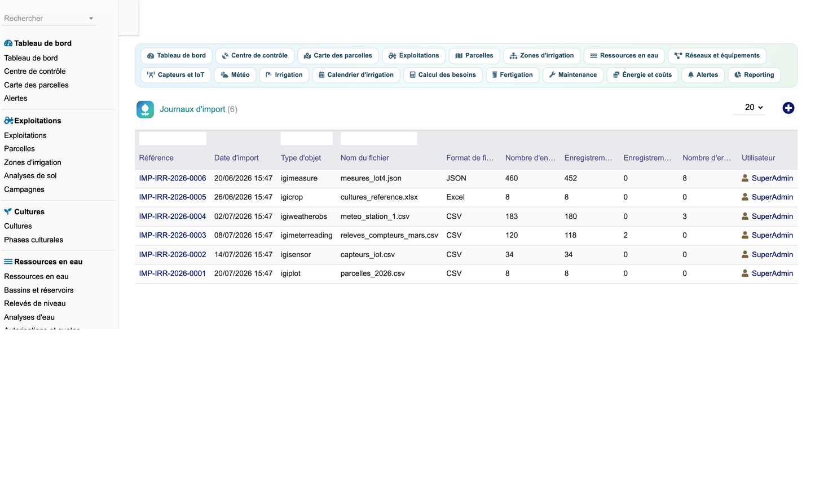Viewport: 815px width, 504px height.
Task: Open Phases culturales in the sidebar
Action: pos(33,240)
